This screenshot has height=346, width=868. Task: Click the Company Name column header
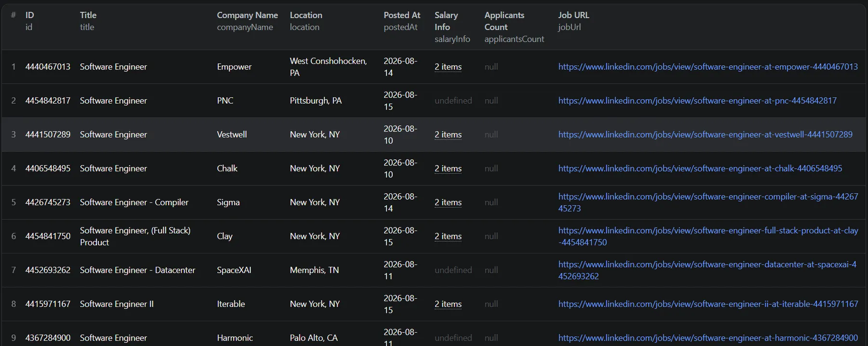click(x=247, y=15)
